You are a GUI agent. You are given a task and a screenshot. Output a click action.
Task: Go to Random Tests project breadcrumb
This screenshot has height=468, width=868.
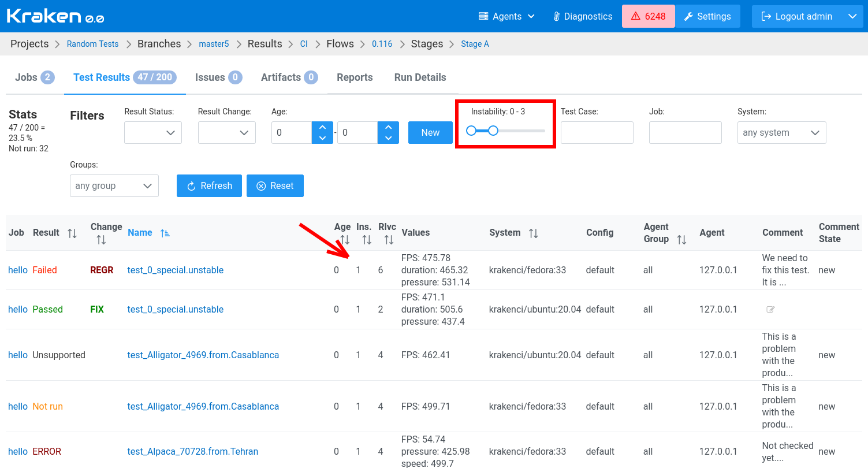pyautogui.click(x=92, y=44)
